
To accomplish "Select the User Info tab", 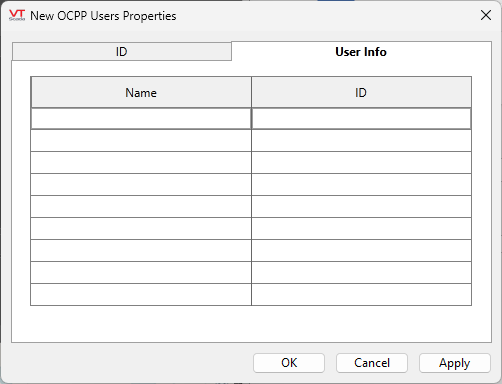I will click(x=361, y=52).
